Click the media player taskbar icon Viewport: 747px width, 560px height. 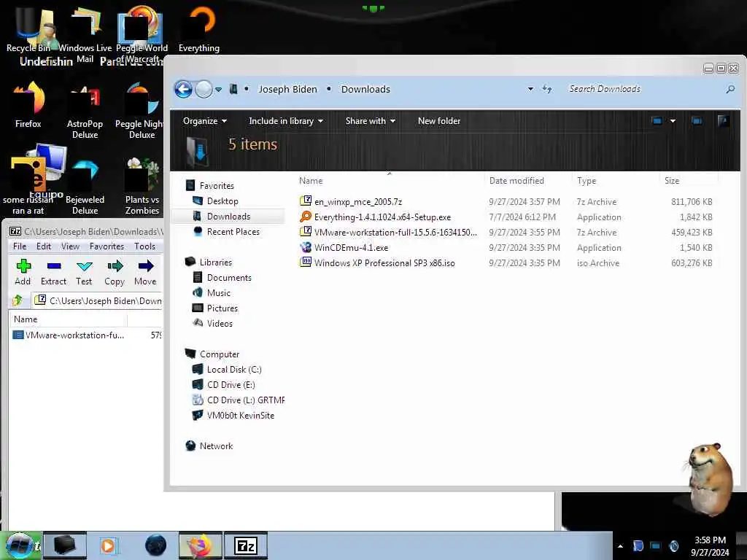pyautogui.click(x=108, y=545)
